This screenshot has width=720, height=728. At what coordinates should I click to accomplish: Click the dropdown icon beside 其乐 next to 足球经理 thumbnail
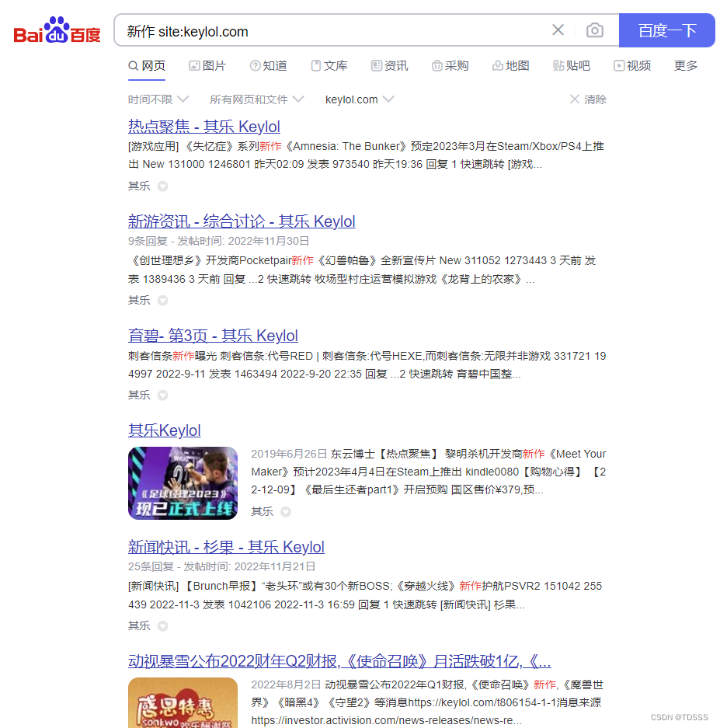[x=286, y=512]
